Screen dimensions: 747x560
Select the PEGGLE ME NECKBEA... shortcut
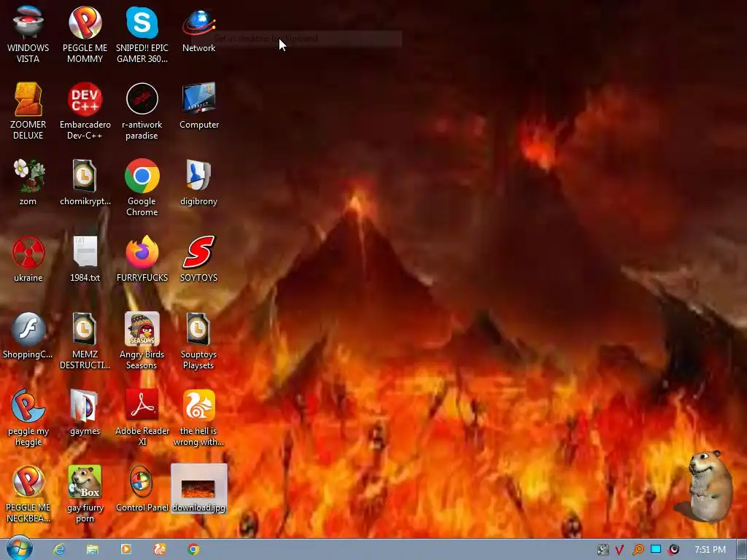click(x=28, y=494)
